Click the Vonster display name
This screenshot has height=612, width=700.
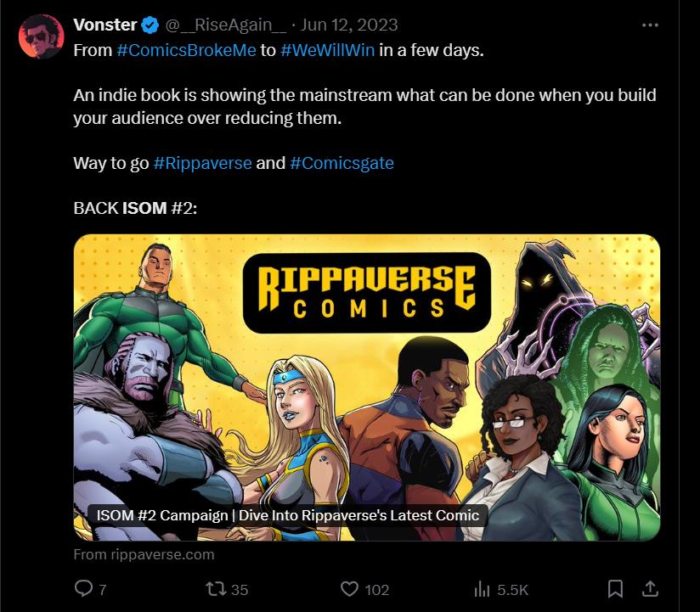105,25
